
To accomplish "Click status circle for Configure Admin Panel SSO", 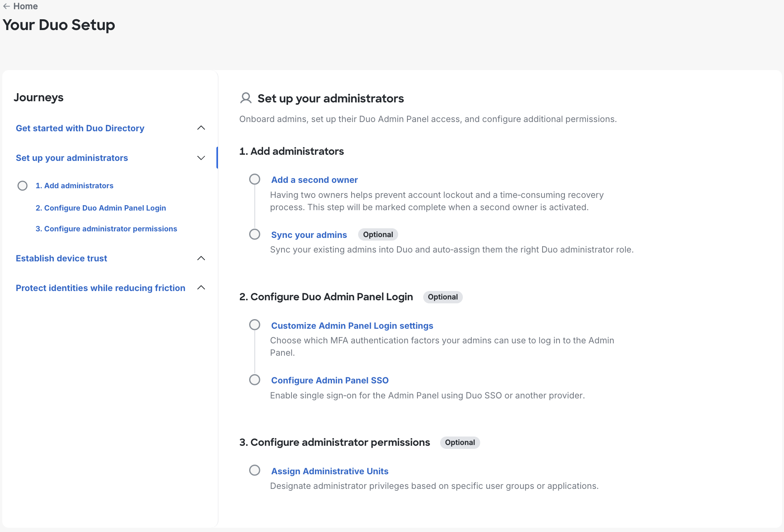I will click(x=255, y=380).
